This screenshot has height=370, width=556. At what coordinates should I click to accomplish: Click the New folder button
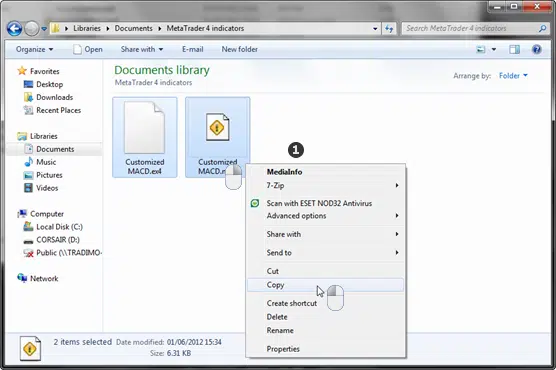[240, 49]
